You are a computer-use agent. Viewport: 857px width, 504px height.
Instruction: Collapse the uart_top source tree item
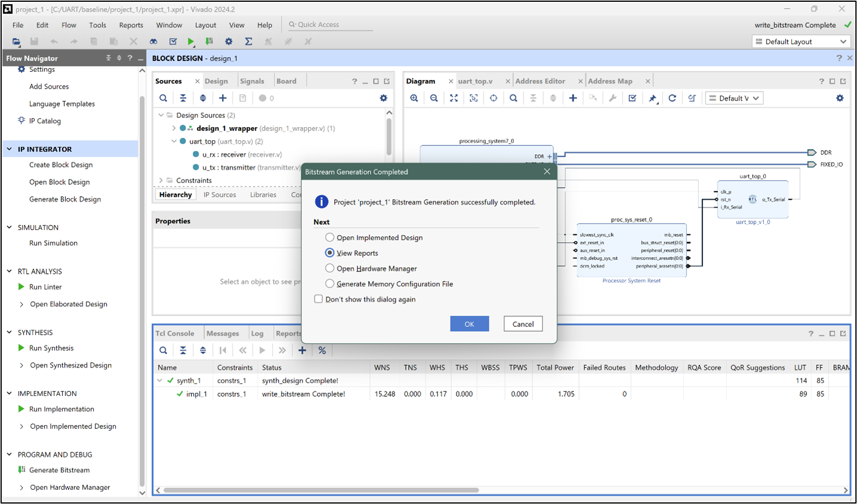point(174,141)
